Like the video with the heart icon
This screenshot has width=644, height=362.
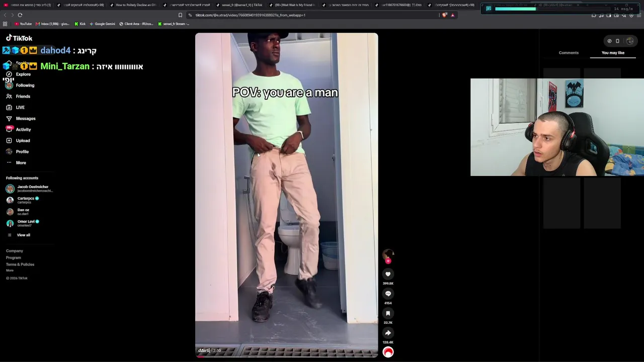pos(388,274)
